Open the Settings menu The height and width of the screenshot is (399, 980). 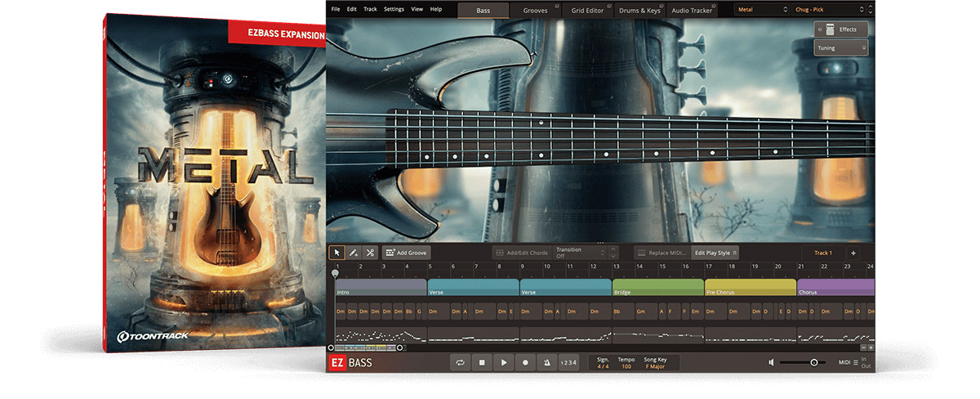pos(394,9)
